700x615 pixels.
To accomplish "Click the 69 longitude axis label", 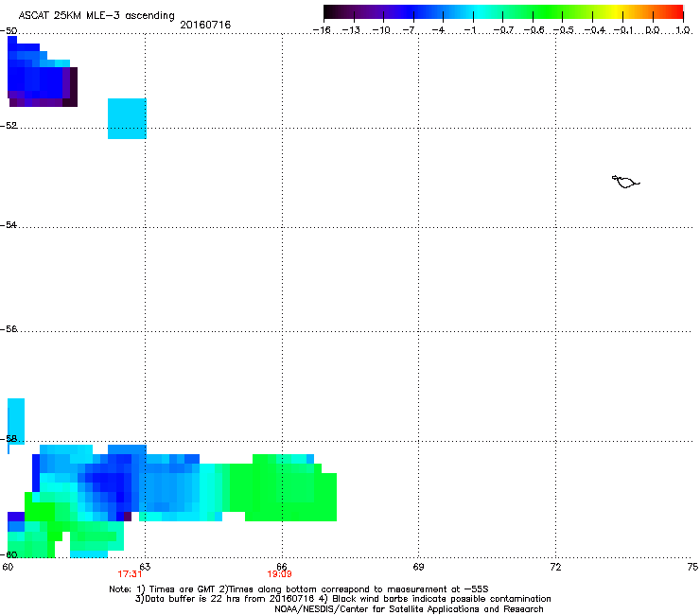I will click(418, 567).
